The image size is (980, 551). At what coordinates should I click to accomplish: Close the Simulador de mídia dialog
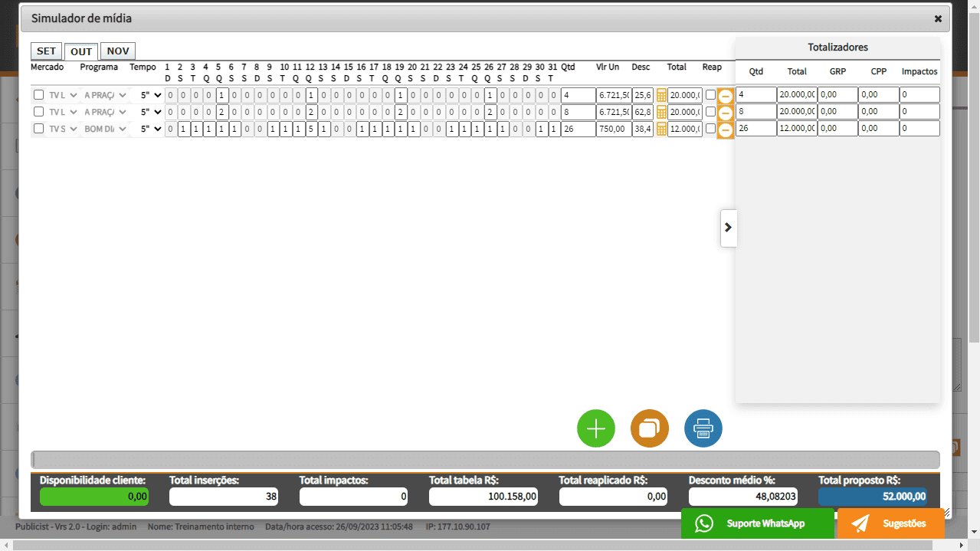938,18
